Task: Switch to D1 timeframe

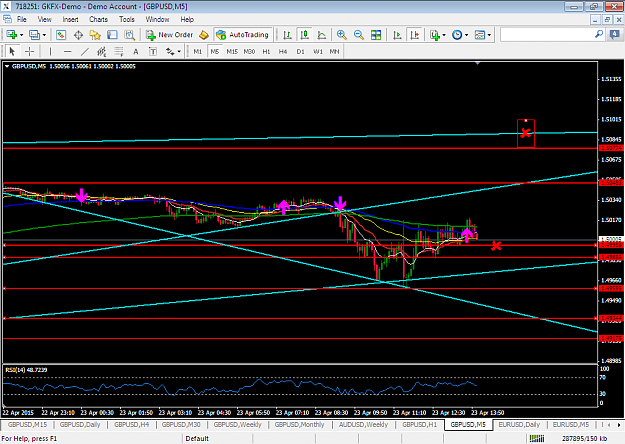Action: [x=300, y=51]
